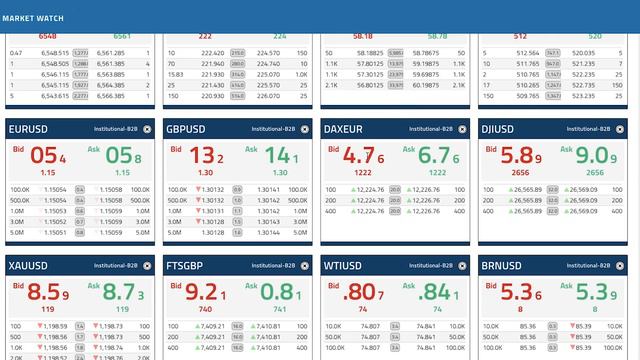Screen dimensions: 640x360
Task: Click DAXEUR 400 row ask 12,226.76
Action: click(427, 211)
